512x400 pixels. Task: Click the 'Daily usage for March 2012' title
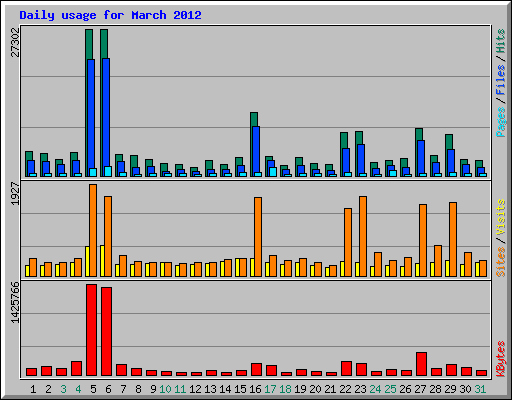coord(110,15)
